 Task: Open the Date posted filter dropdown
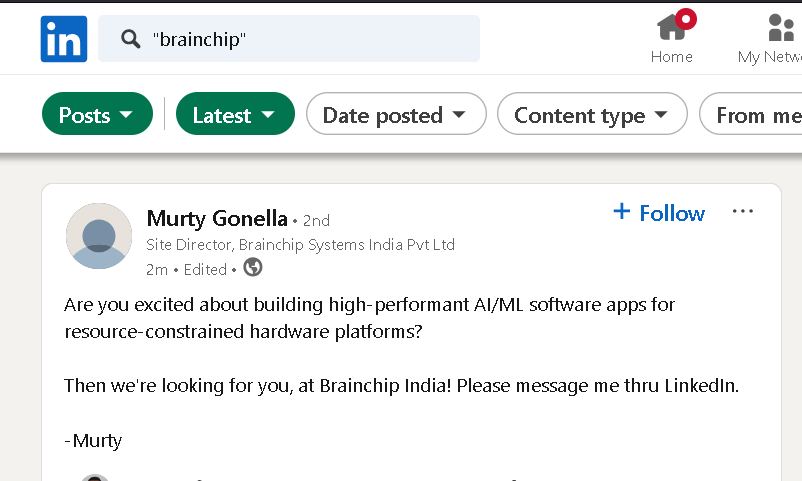pyautogui.click(x=396, y=114)
